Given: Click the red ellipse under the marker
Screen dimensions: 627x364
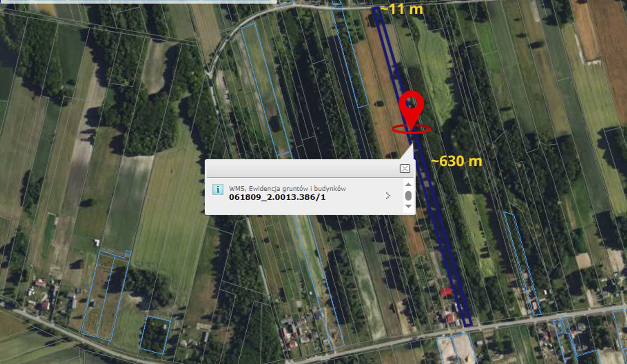Looking at the screenshot, I should pos(411,129).
